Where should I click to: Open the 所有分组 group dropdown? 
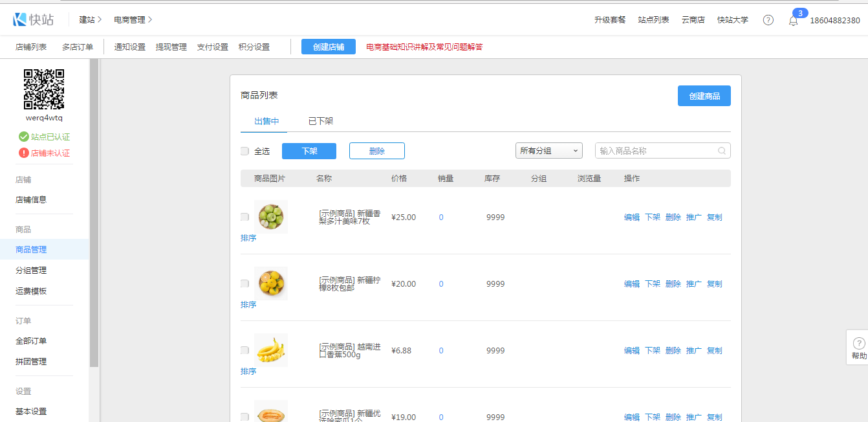tap(548, 151)
